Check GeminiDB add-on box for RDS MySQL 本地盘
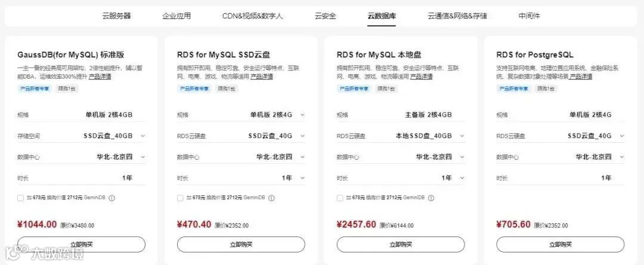Screen dimensions: 644x265 340,198
